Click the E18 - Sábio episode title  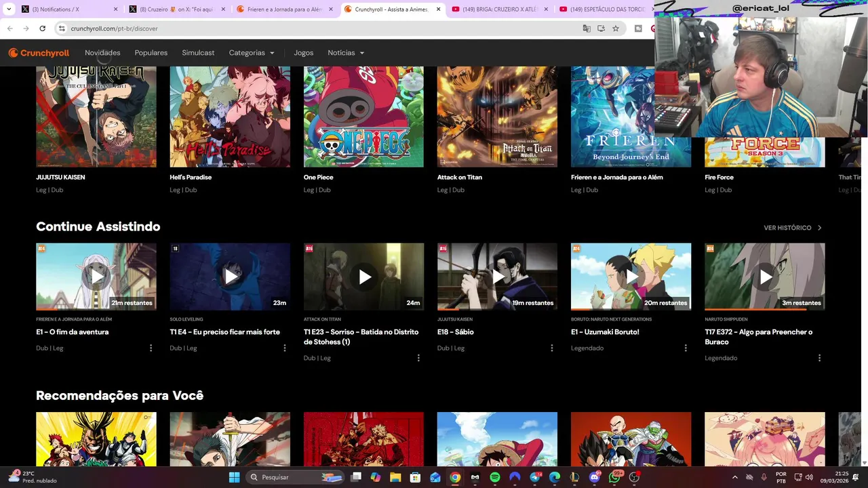click(456, 332)
